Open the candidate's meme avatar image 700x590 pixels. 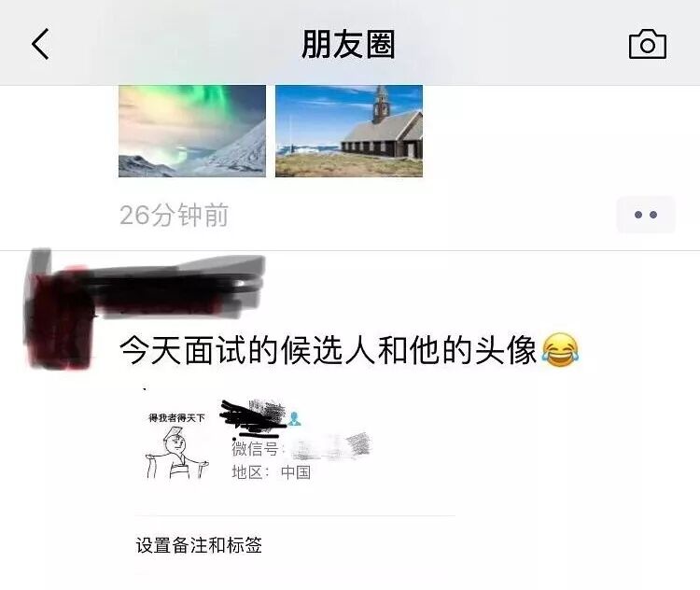(x=176, y=445)
